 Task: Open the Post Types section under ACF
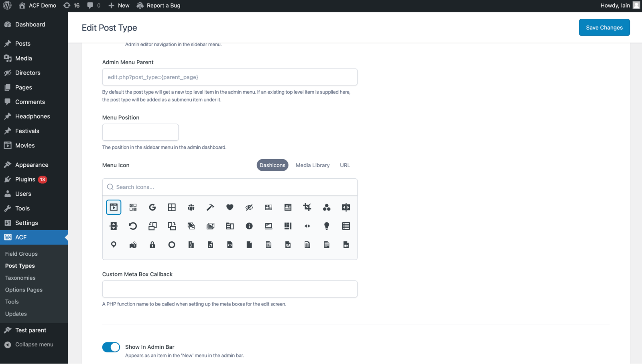click(19, 265)
